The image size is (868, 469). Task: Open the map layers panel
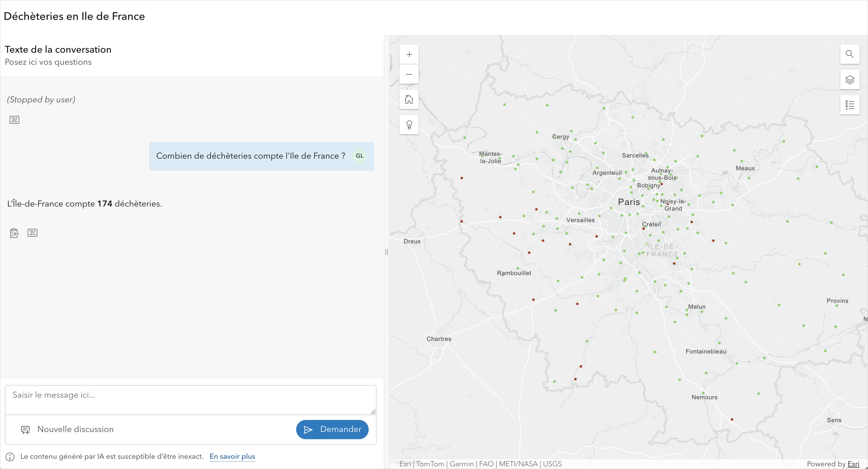click(849, 80)
